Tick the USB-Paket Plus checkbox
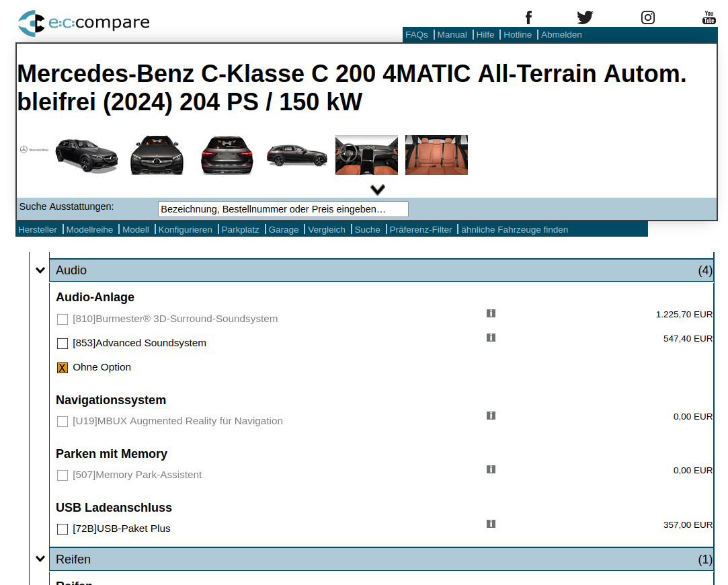728x585 pixels. coord(63,529)
